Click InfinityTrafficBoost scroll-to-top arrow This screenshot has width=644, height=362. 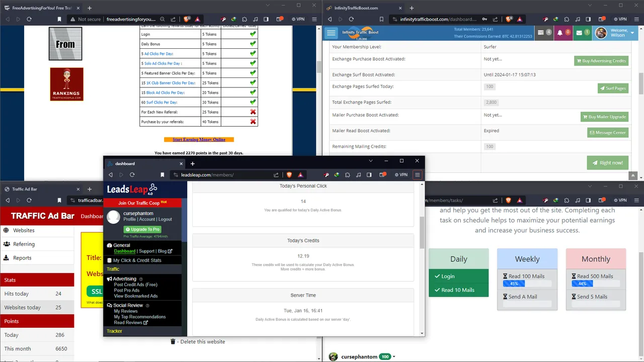pos(633,176)
